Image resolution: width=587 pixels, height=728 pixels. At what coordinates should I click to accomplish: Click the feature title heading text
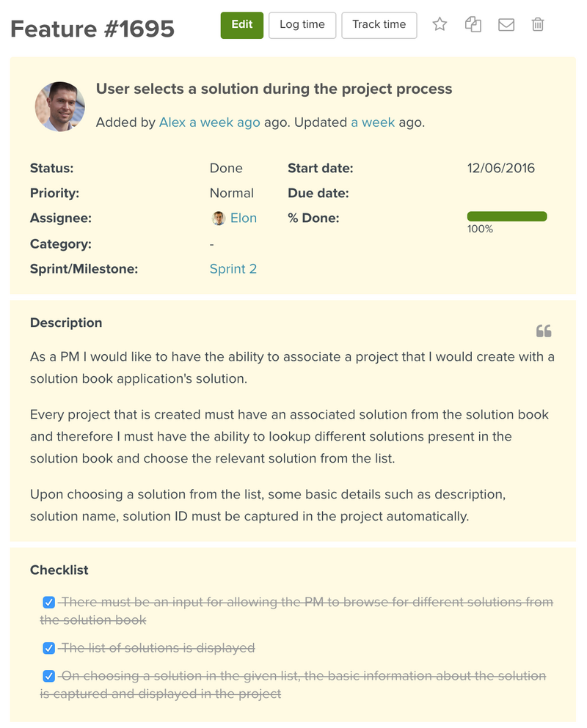[274, 89]
